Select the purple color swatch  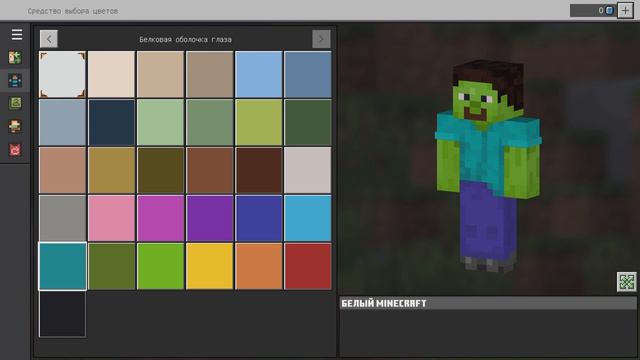tap(210, 218)
